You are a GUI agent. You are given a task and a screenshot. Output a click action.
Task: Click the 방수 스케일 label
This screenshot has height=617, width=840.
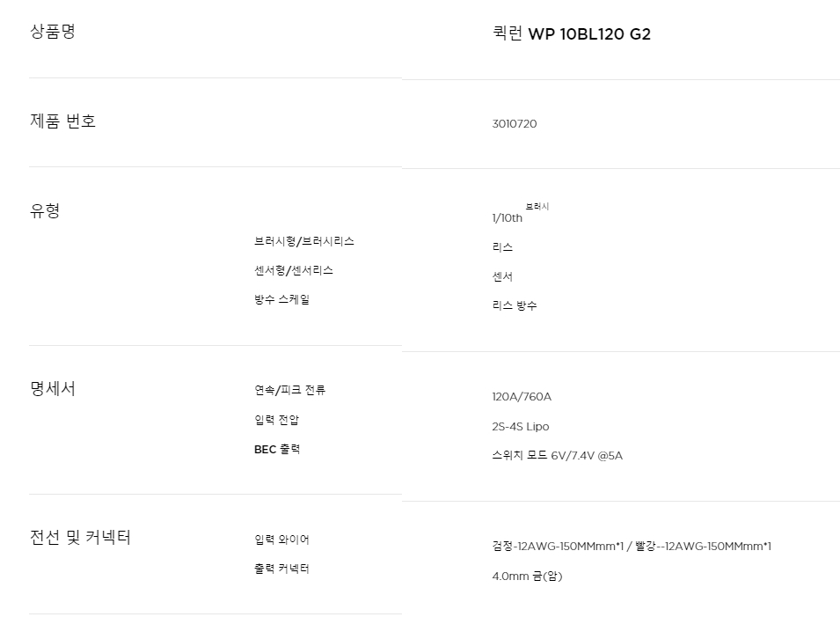(281, 299)
